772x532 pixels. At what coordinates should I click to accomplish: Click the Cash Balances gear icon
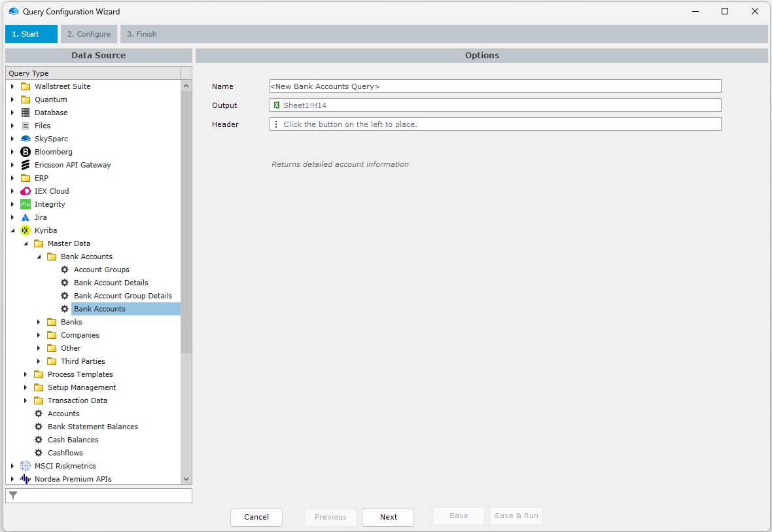[x=39, y=440]
